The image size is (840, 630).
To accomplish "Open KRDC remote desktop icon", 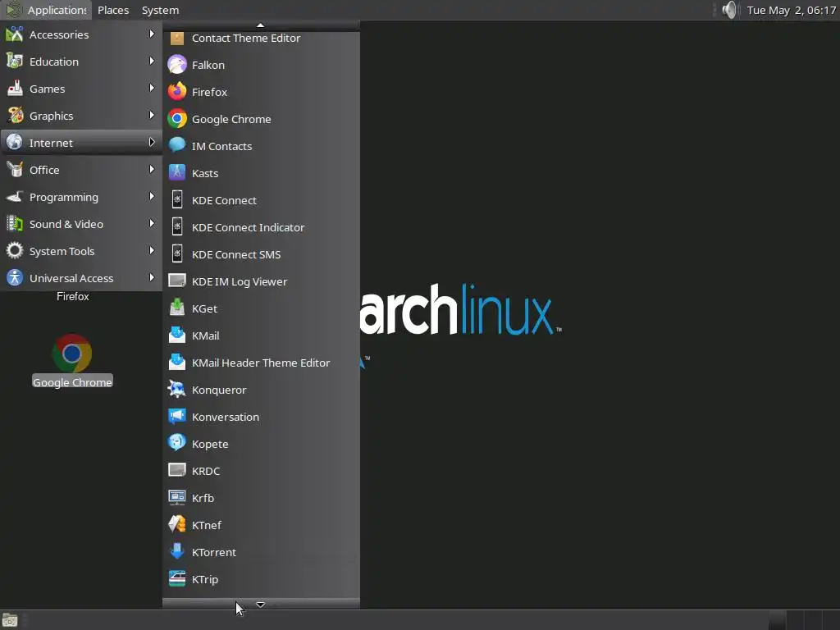I will coord(177,470).
